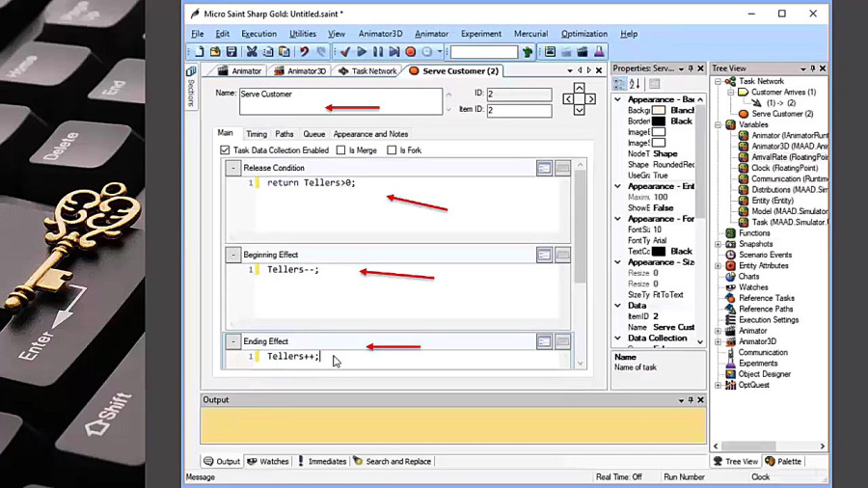Click the black clapperboard Animator toolbar icon
This screenshot has width=868, height=488.
583,52
